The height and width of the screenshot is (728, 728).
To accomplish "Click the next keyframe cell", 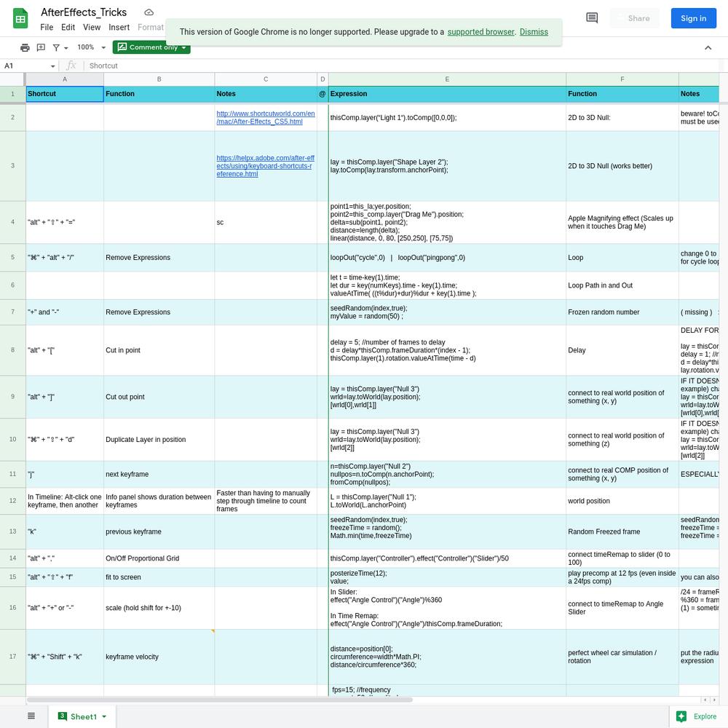I will 159,474.
